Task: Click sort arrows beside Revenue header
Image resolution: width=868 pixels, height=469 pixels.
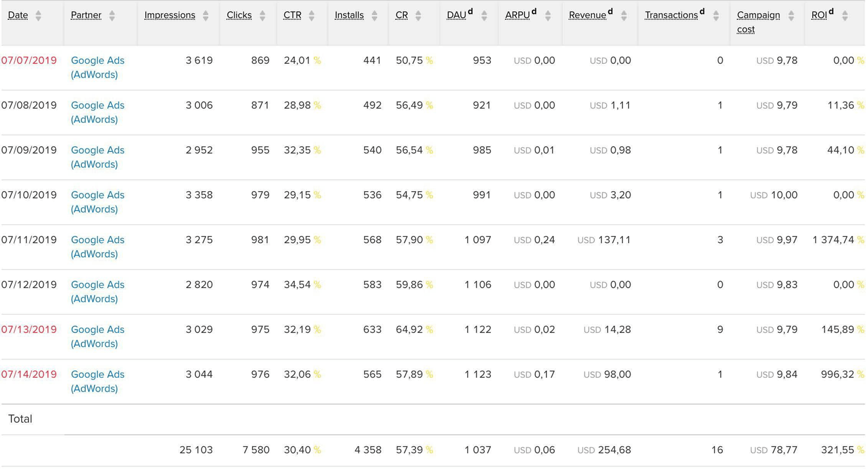Action: click(x=624, y=16)
